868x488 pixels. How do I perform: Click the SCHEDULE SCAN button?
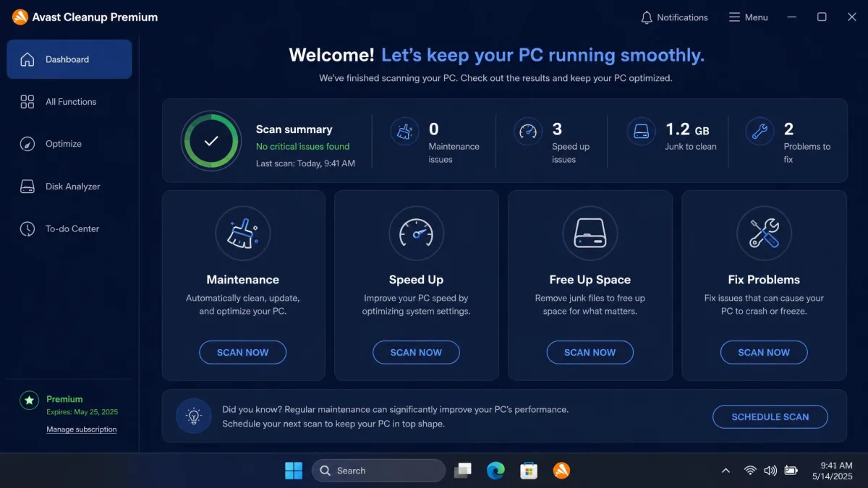pos(770,416)
